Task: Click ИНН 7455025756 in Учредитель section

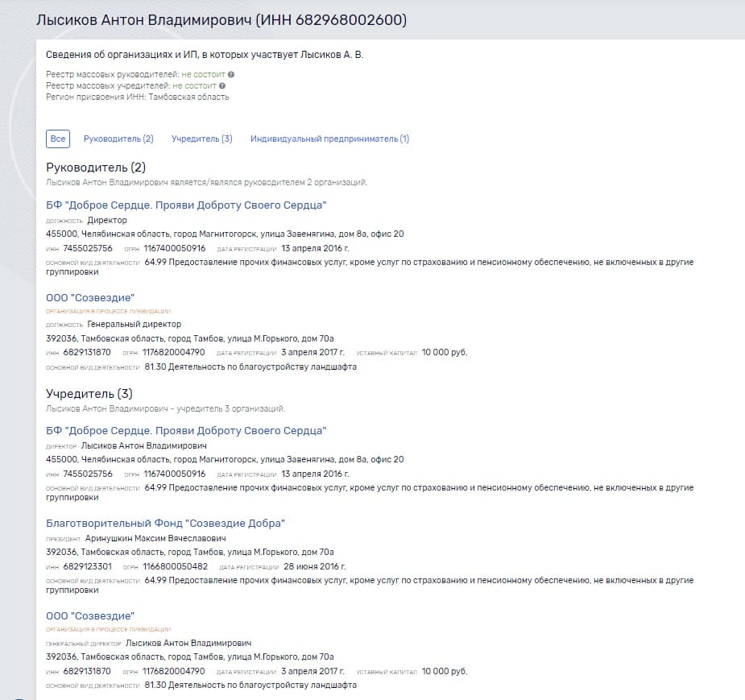Action: point(88,474)
